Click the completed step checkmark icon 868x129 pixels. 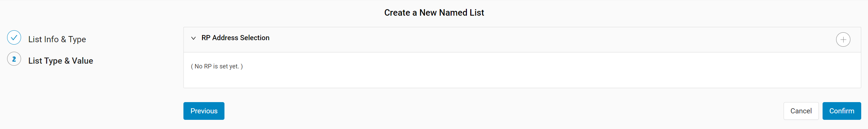tap(14, 37)
